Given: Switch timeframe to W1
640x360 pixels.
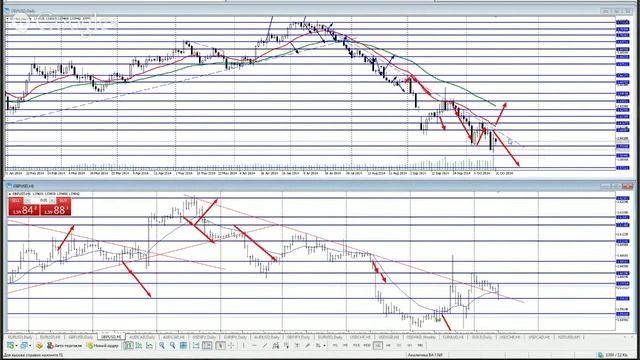Looking at the screenshot, I should (x=409, y=345).
